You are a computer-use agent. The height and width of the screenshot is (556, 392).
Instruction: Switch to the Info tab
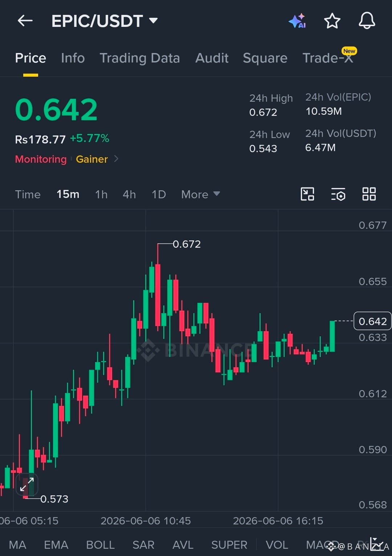[73, 58]
